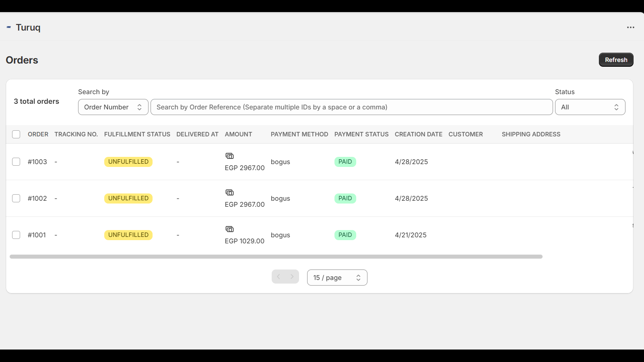Screen dimensions: 644x362
Task: Open the Search by Order Number dropdown
Action: point(113,107)
